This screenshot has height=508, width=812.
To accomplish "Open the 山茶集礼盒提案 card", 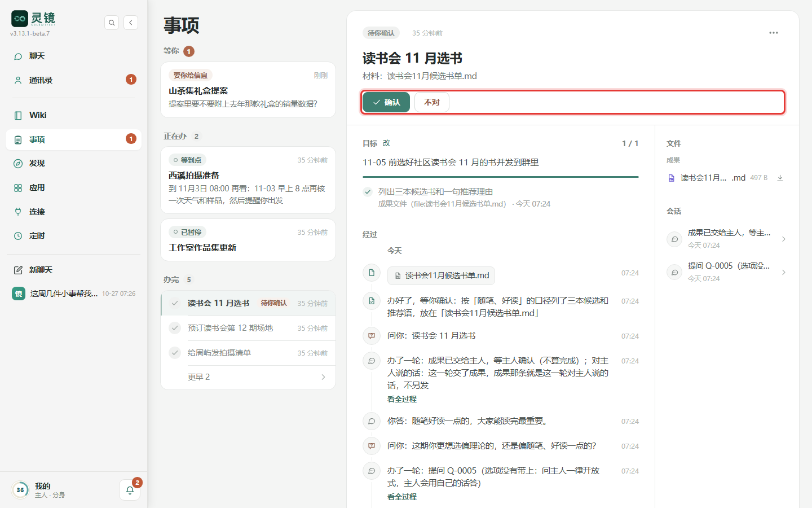I will 248,90.
